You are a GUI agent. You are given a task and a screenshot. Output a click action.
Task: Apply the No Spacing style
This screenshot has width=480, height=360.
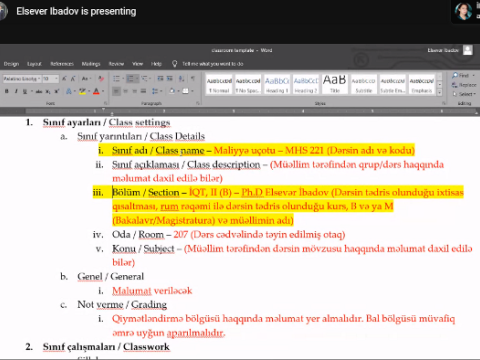point(248,85)
